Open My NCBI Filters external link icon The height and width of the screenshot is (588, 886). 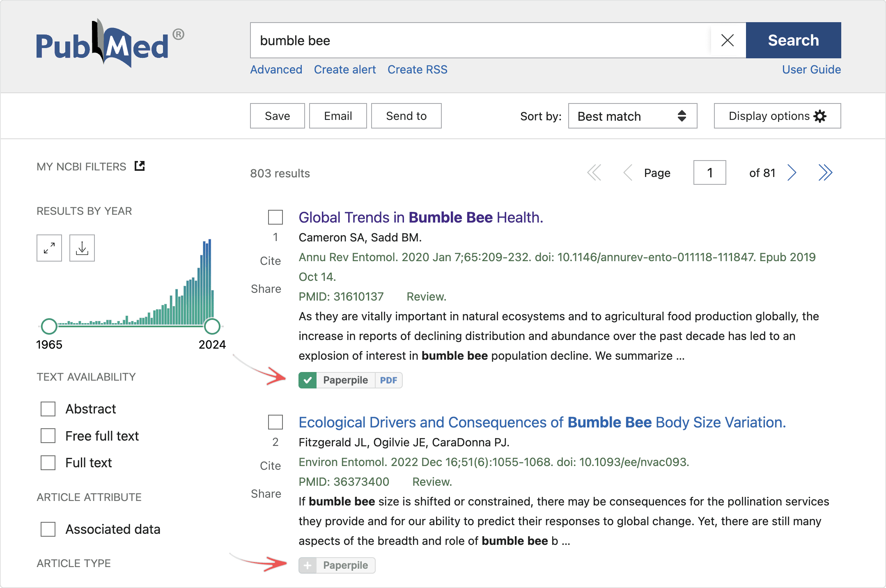coord(140,166)
